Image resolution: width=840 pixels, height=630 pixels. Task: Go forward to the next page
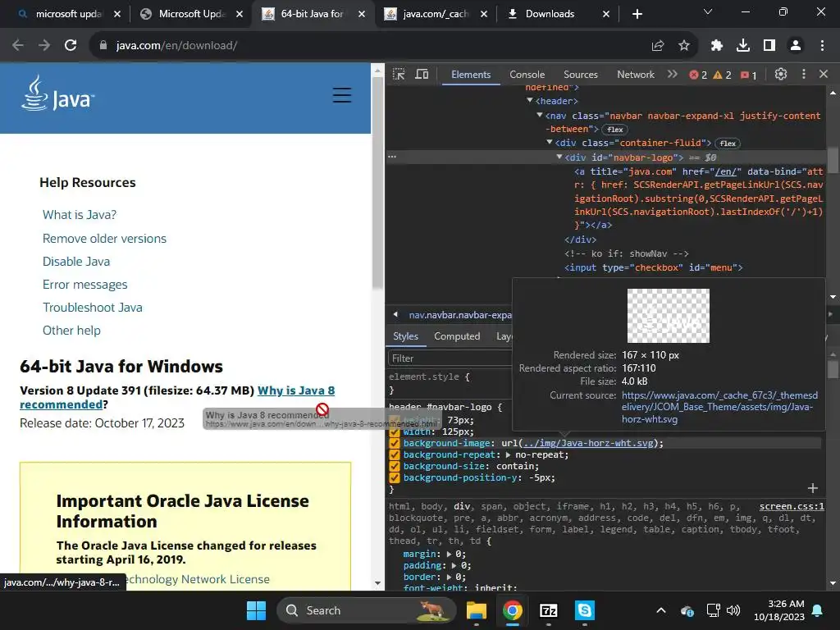(44, 46)
